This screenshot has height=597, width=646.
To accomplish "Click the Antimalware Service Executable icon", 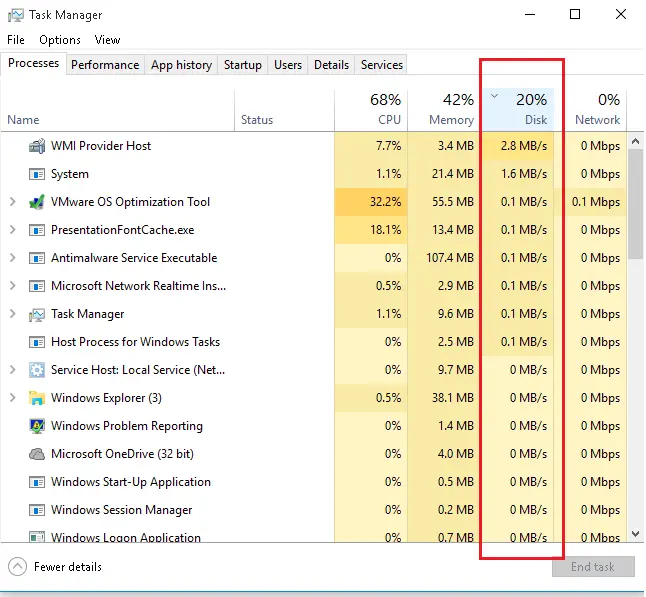I will pyautogui.click(x=37, y=258).
